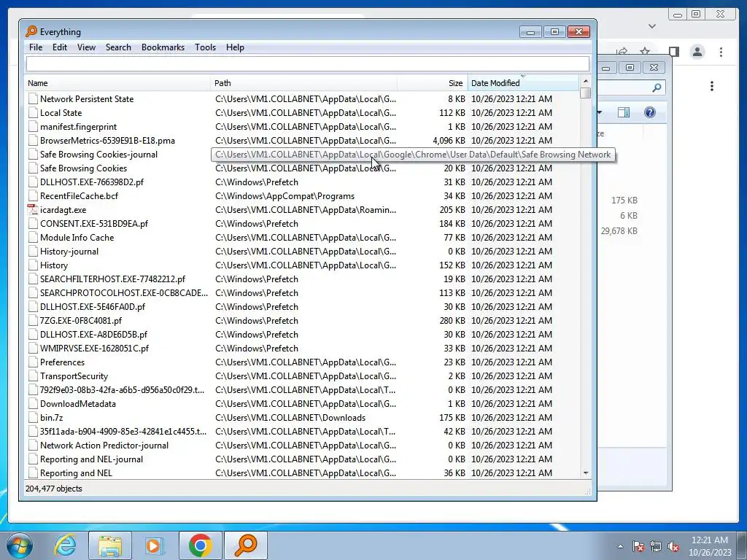Click the C:\Windows\AppCompat\Programs path cell

285,195
